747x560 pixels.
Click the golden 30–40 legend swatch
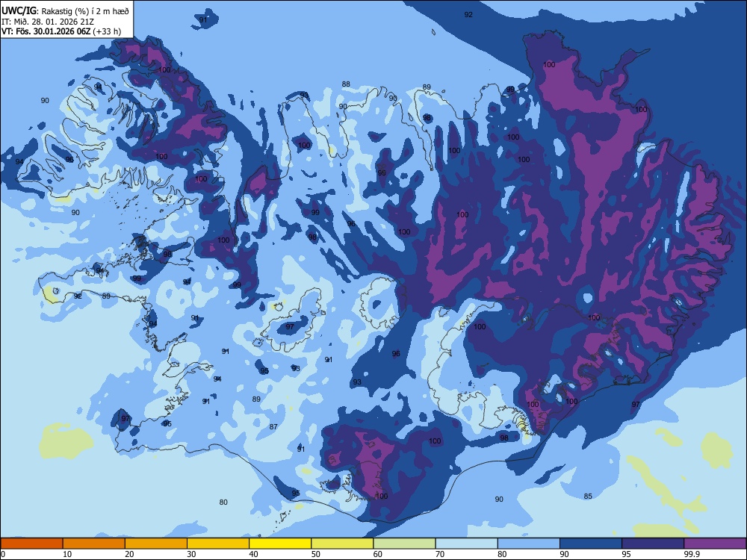218,544
